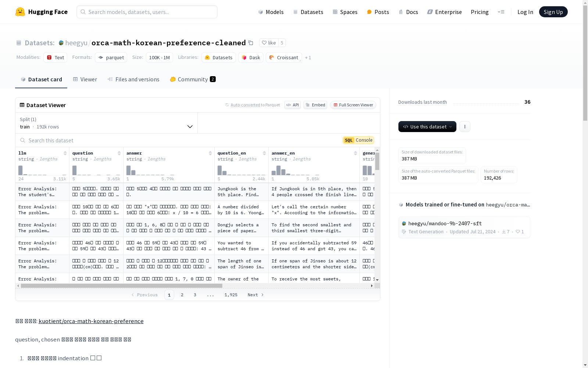Click the 'Jungkook is the 5th place' cell
Viewport: 588px width, 368px height.
[241, 192]
